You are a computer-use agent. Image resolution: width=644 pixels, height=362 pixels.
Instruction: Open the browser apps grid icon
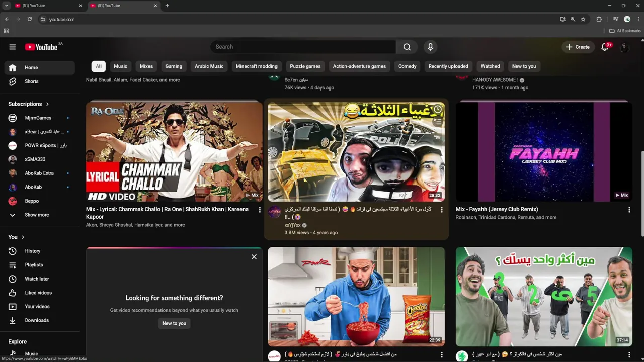point(6,31)
